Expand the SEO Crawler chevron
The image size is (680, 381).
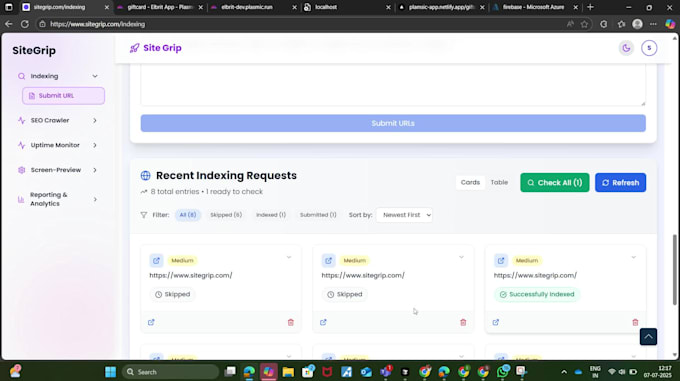[95, 120]
